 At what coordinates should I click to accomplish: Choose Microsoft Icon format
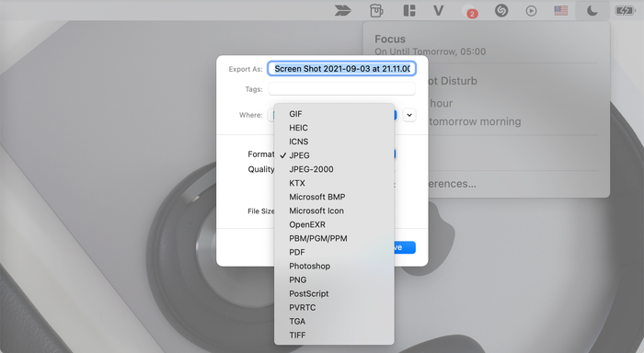click(x=334, y=211)
